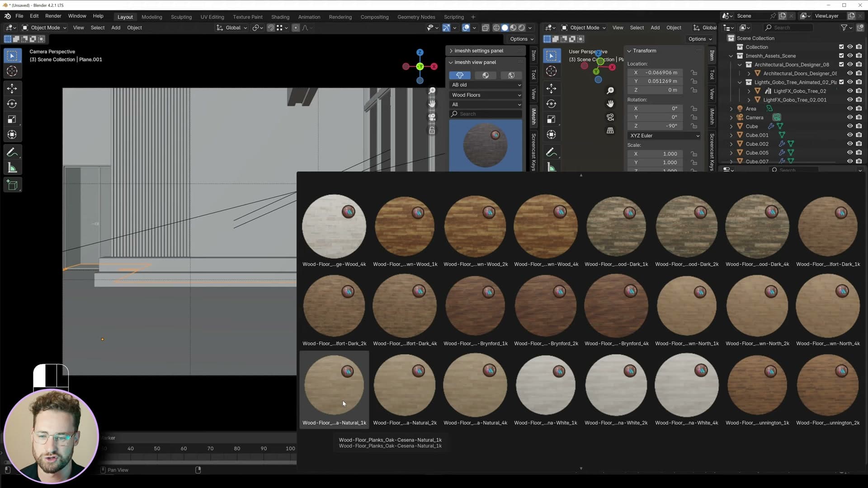Switch to the Shading workspace tab

point(280,17)
